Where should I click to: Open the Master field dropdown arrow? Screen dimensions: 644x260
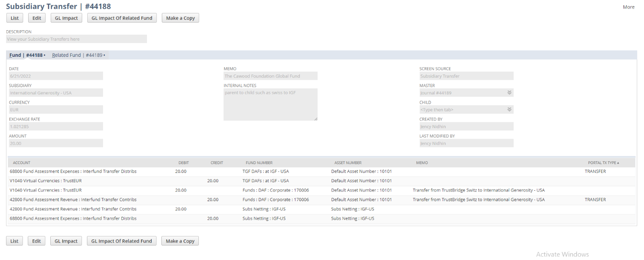pos(509,93)
